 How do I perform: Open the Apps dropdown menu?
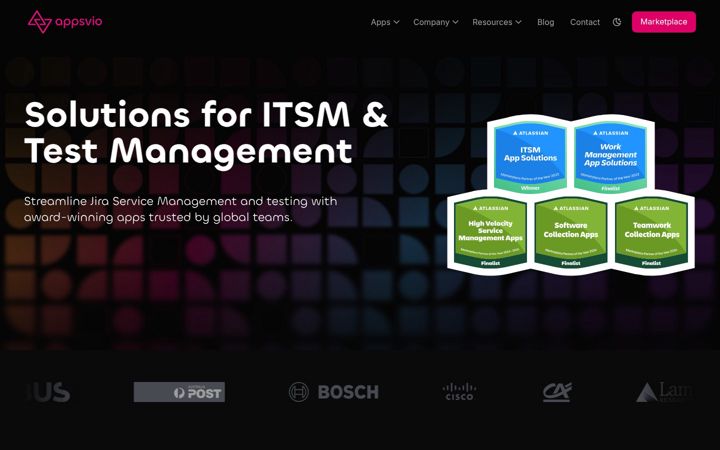click(385, 22)
